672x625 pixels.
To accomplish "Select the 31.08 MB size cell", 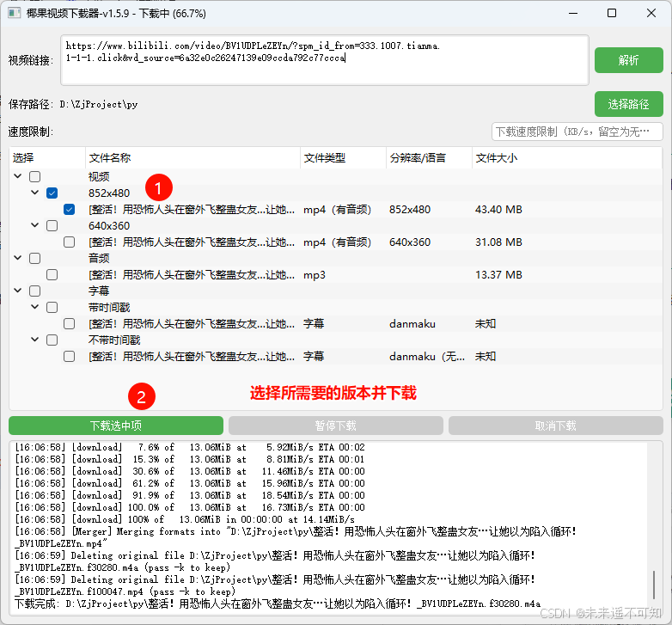I will point(498,242).
